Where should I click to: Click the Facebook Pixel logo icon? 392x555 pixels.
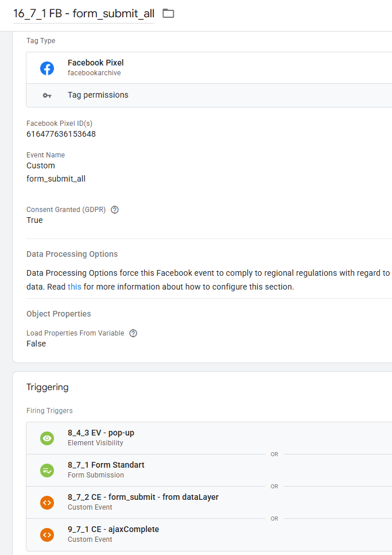[x=47, y=68]
